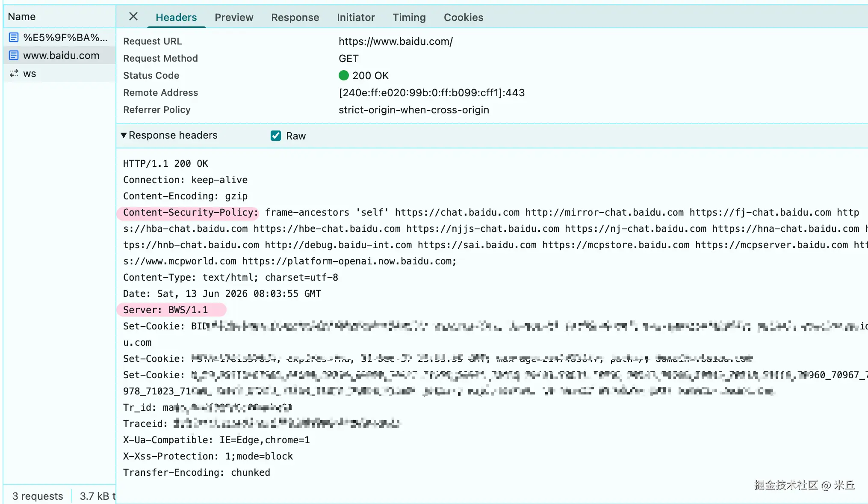
Task: Click the Content-Type: text/html header line
Action: 230,278
